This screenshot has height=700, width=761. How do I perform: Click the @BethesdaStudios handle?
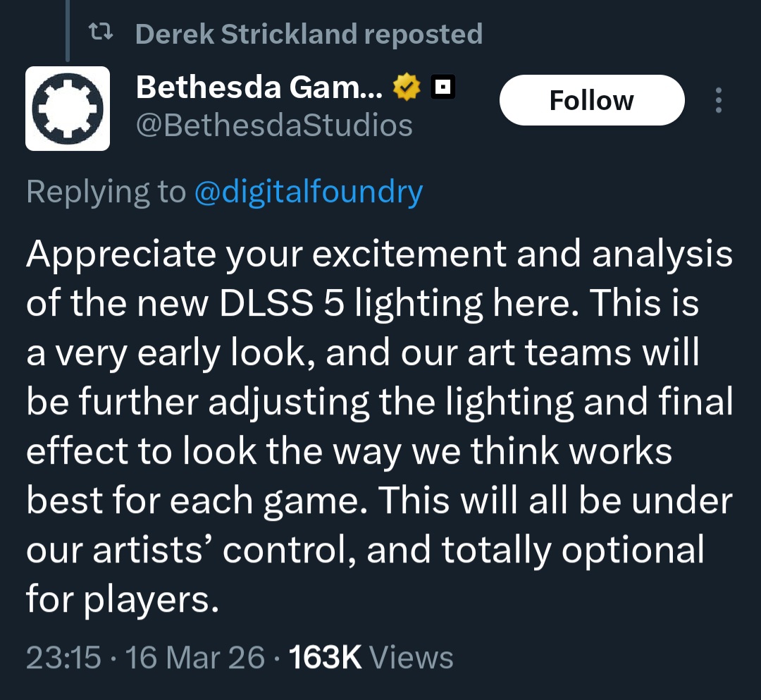(273, 125)
